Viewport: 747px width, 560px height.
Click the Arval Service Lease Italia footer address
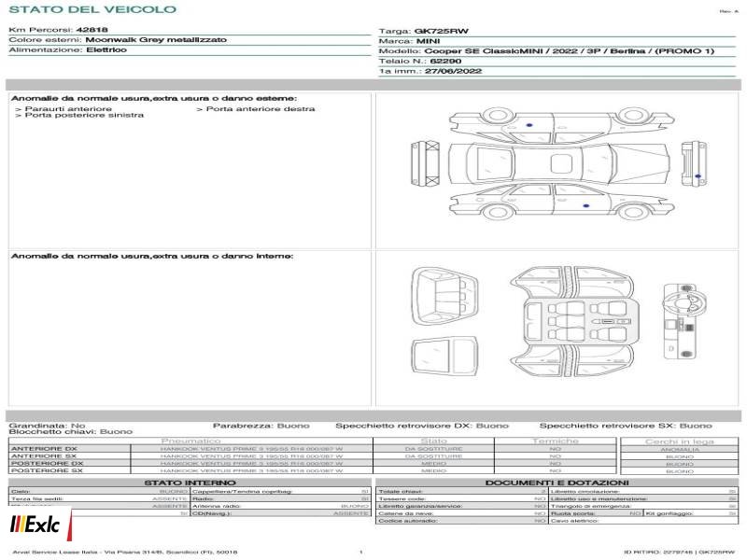125,552
